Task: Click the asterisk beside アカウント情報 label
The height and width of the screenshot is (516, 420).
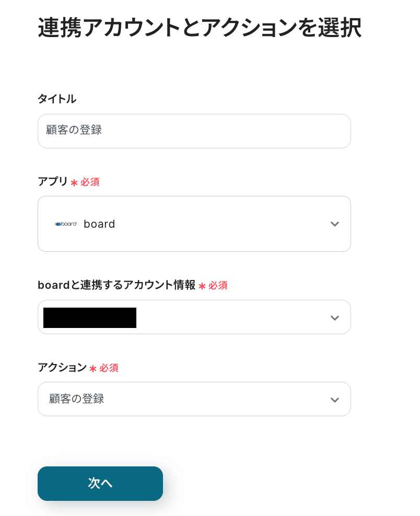Action: click(x=202, y=286)
